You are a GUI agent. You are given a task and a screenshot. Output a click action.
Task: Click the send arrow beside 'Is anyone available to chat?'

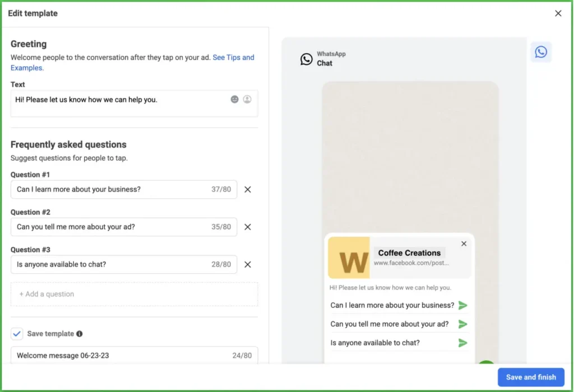pos(463,342)
